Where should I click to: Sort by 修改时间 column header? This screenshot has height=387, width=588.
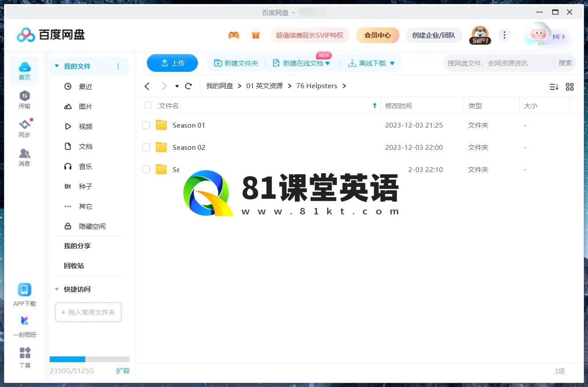[399, 106]
